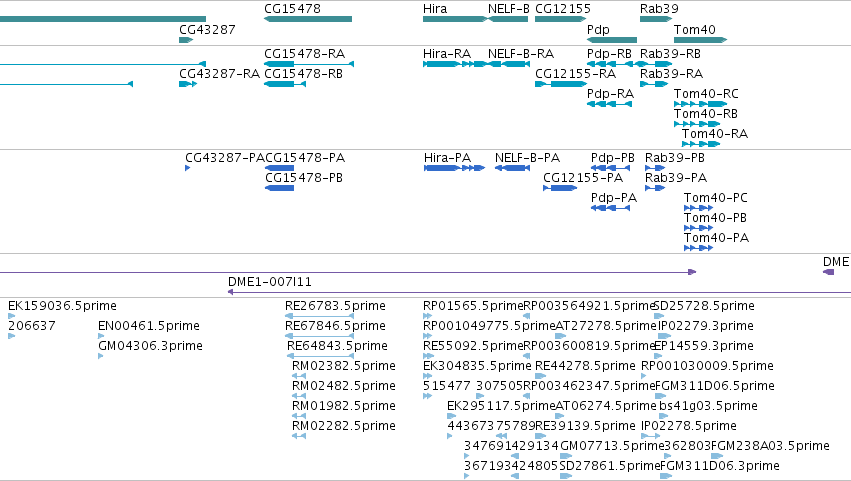This screenshot has width=851, height=481.
Task: Select transcript Tom40-RA
Action: pos(701,144)
